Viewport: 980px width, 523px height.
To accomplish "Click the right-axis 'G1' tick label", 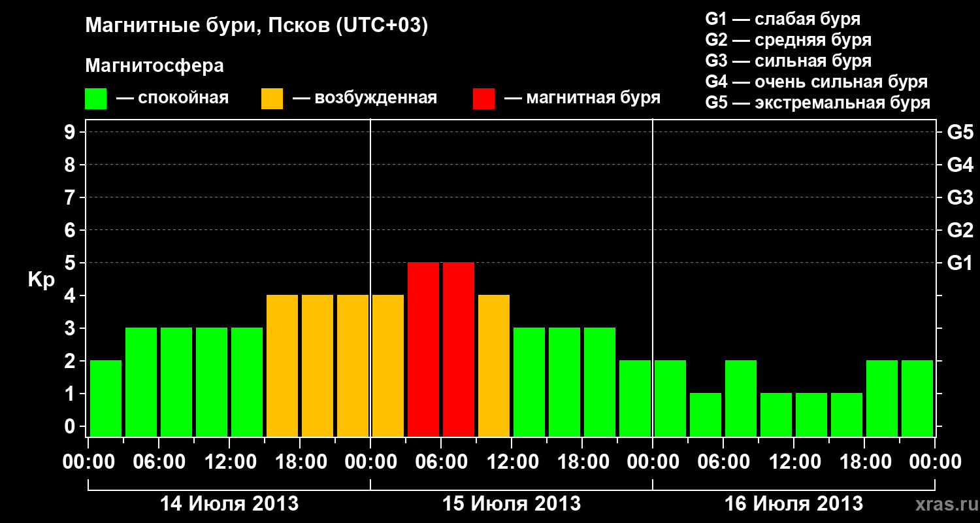I will 960,263.
